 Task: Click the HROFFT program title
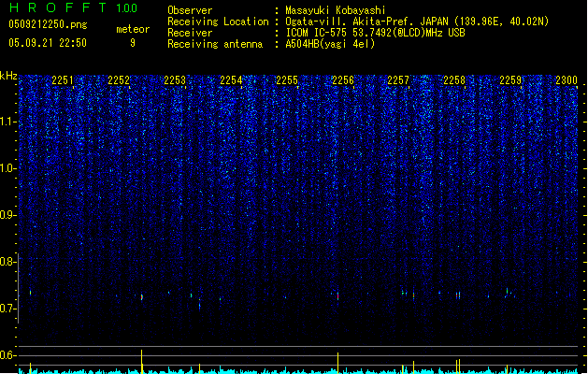tap(58, 7)
